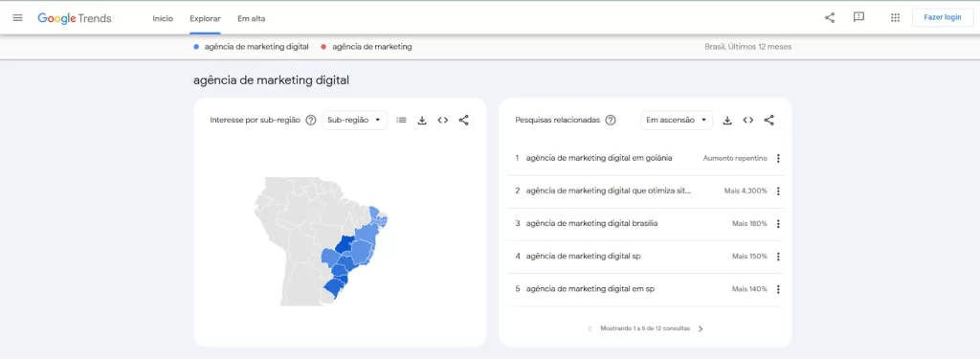Click Mostrando 1 a 5 de 12 consultas
This screenshot has width=980, height=359.
coord(645,328)
